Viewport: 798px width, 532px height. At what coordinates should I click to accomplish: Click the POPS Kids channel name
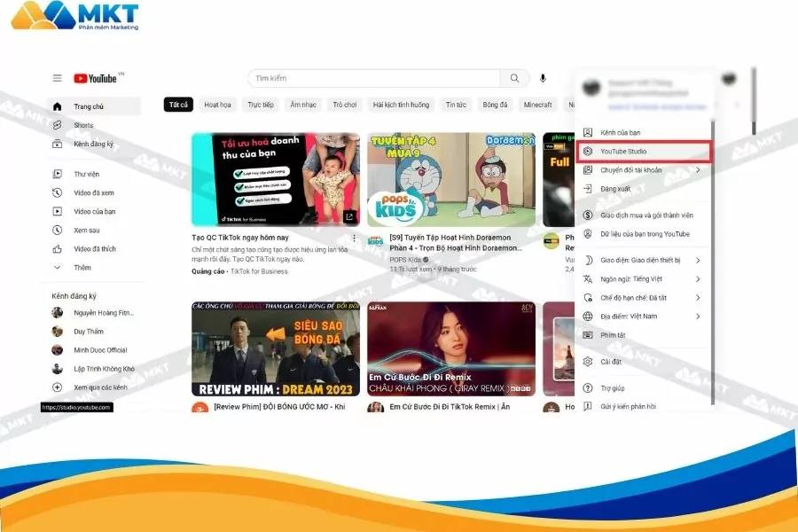405,259
